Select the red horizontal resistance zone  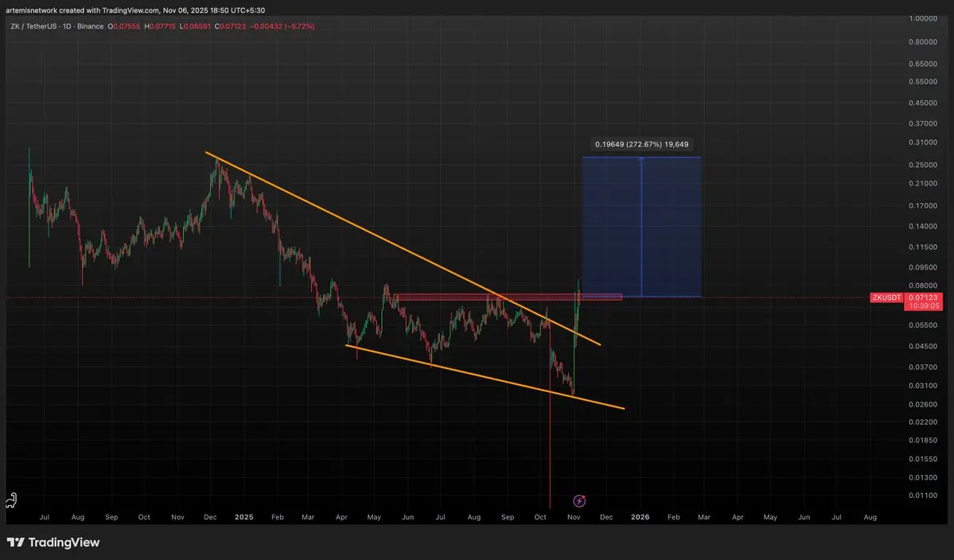point(508,297)
